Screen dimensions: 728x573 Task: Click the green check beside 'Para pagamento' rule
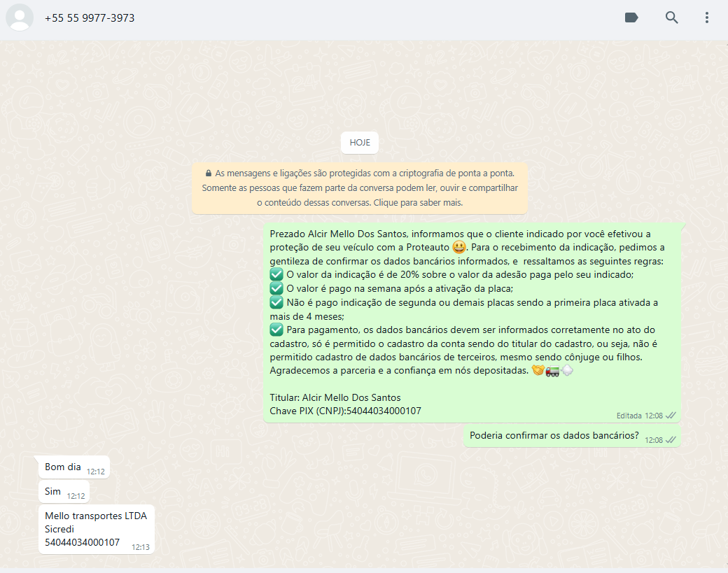[276, 330]
